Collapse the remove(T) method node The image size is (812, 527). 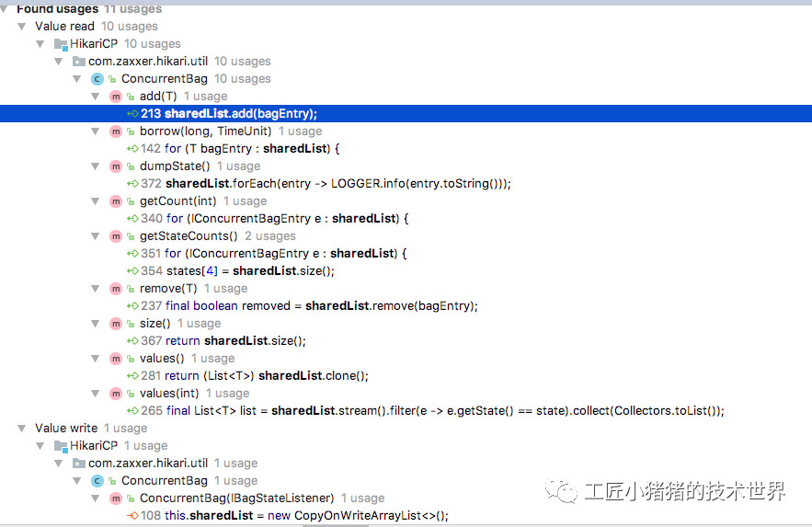pos(96,289)
